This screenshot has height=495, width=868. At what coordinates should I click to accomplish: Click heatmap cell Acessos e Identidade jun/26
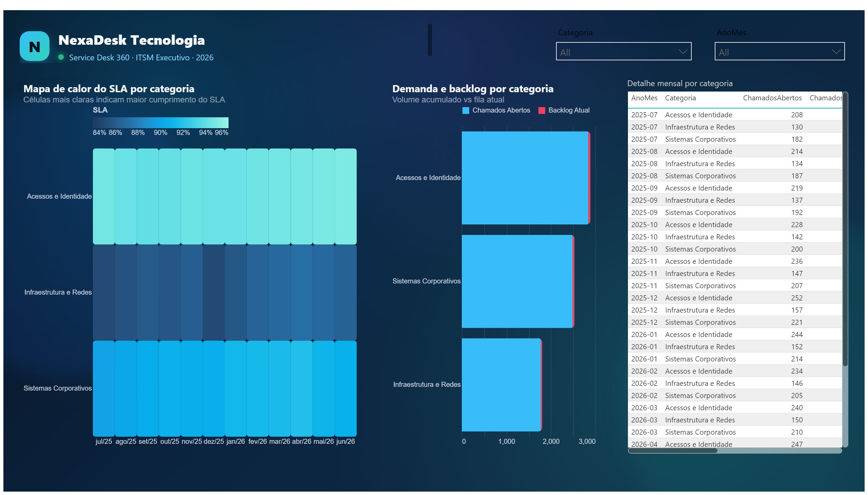tap(346, 196)
